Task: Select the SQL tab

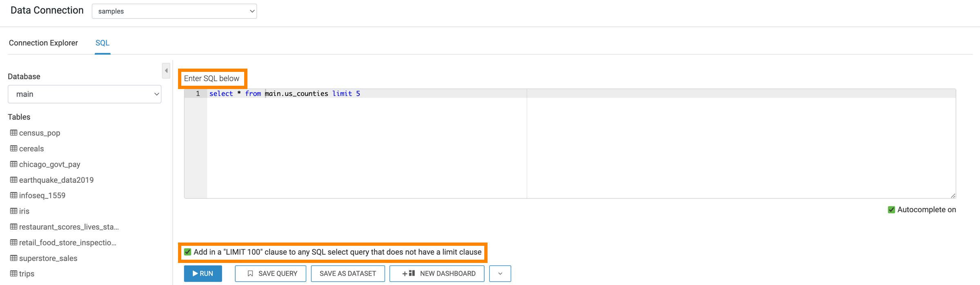Action: point(102,43)
